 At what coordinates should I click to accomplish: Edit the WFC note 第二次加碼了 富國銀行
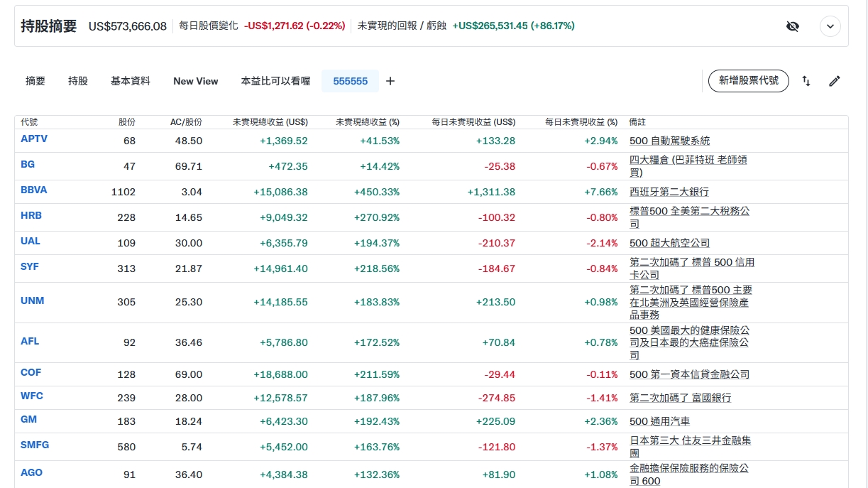(680, 398)
